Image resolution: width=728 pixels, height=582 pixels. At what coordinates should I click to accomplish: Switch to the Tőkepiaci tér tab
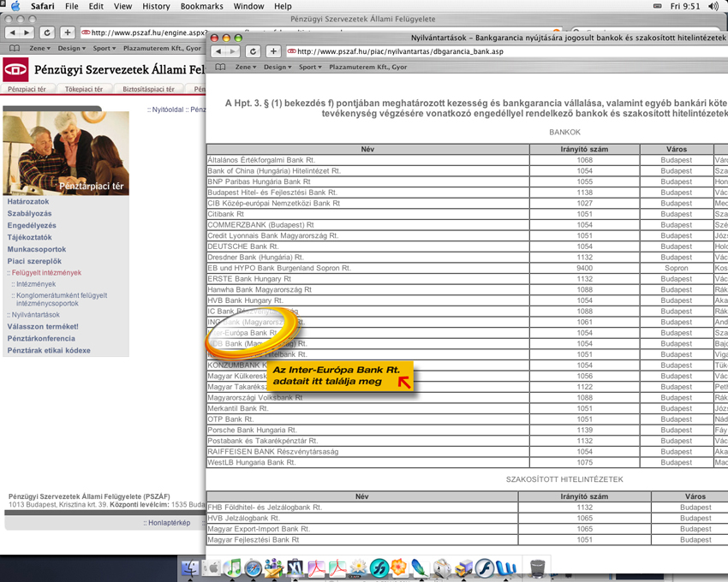pos(84,89)
